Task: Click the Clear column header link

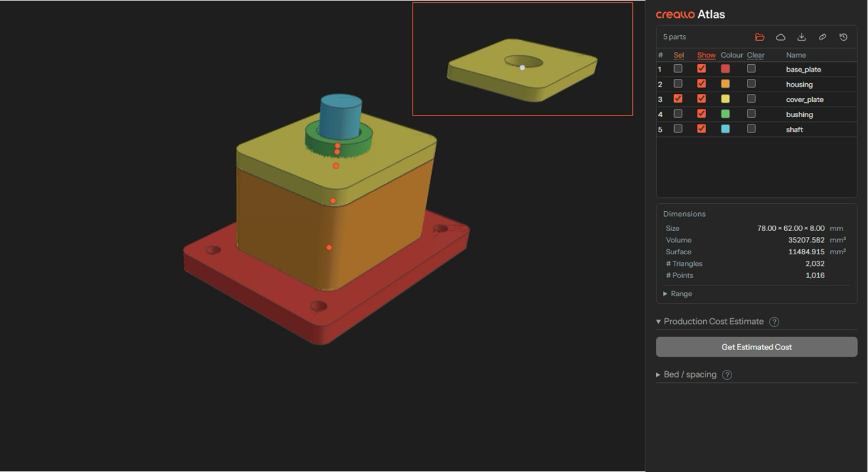Action: click(756, 55)
